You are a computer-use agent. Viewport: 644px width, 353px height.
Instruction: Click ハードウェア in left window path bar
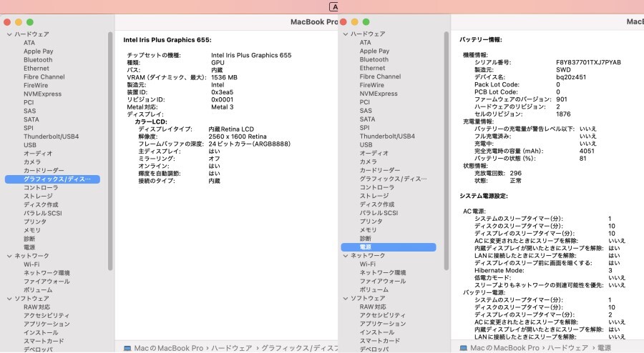point(232,348)
